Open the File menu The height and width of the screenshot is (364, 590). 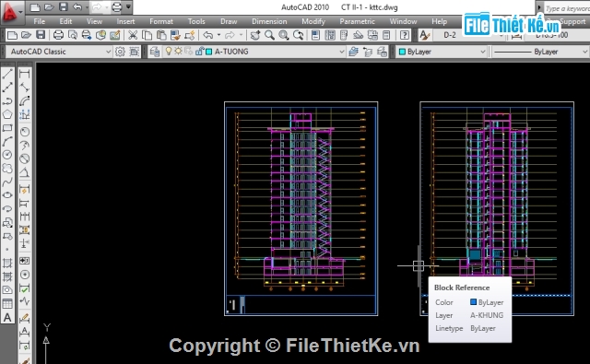pos(39,21)
